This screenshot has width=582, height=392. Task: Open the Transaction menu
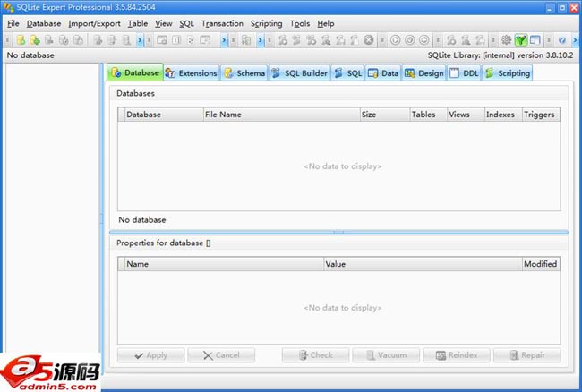click(x=222, y=24)
